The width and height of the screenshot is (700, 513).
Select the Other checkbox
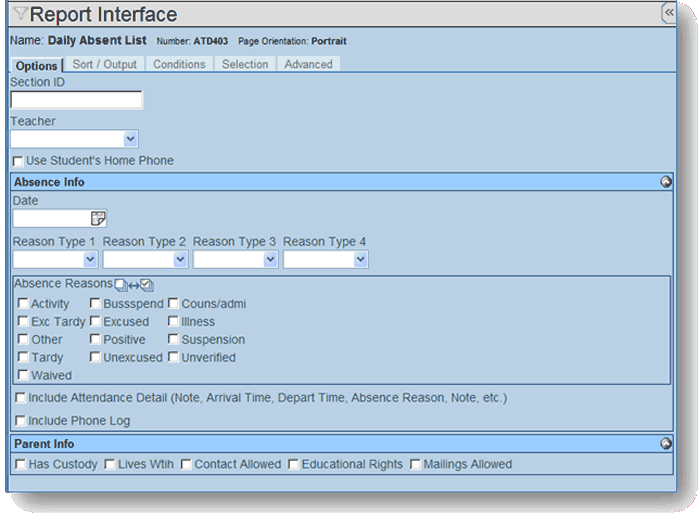click(x=23, y=339)
